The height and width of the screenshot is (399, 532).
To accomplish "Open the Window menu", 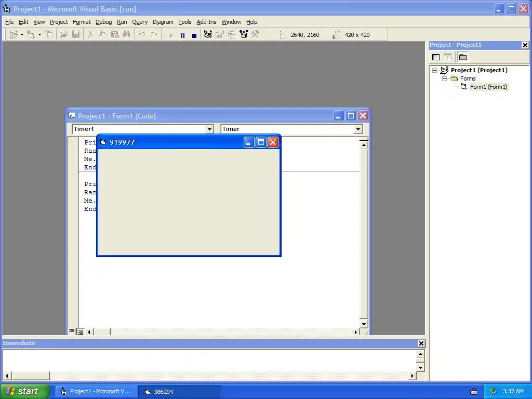I will (x=231, y=22).
